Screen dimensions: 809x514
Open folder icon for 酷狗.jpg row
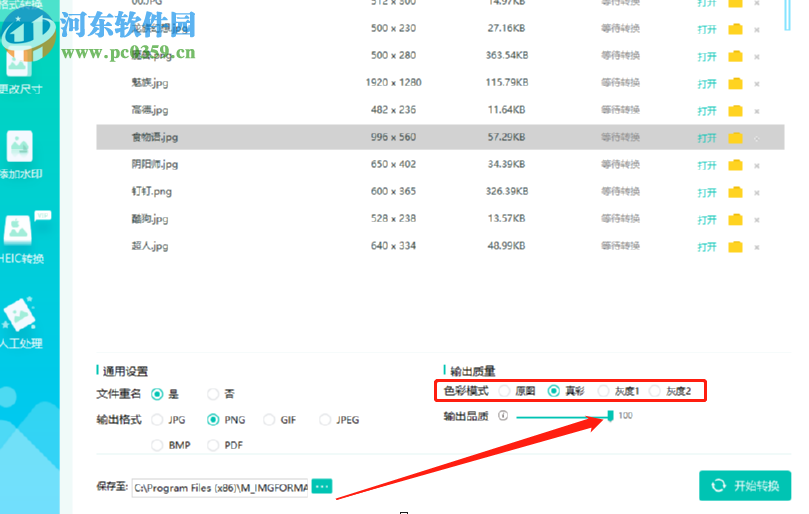pos(735,220)
